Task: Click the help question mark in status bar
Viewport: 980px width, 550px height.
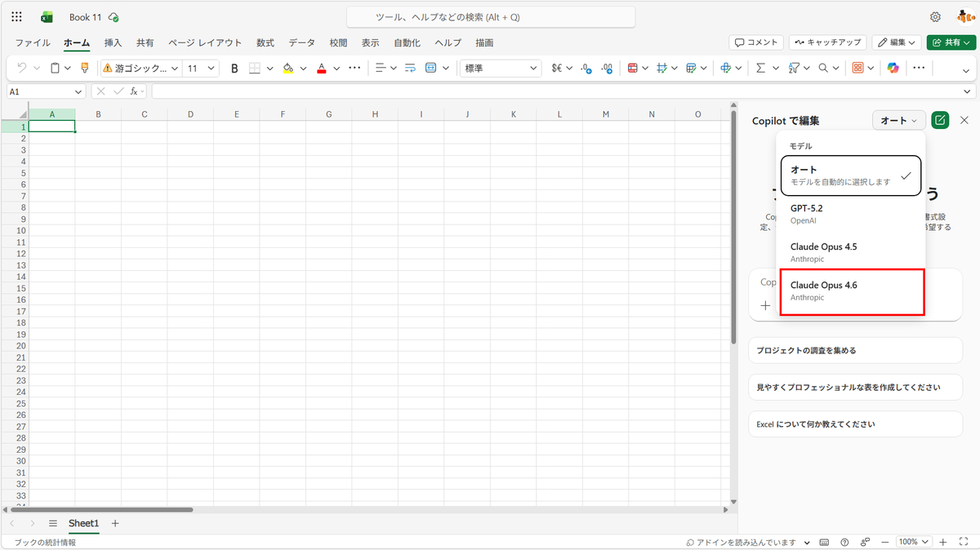Action: click(x=844, y=543)
